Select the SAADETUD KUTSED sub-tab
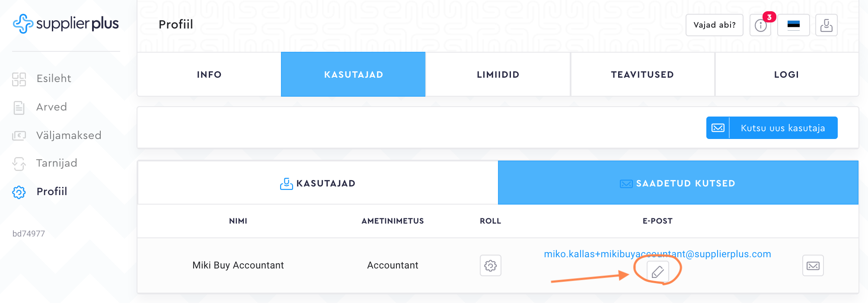868x303 pixels. pyautogui.click(x=678, y=183)
